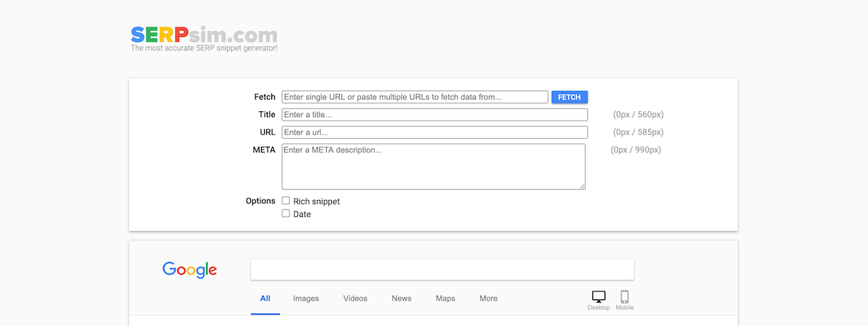Click the Rich snippet label text
Viewport: 868px width, 326px height.
point(316,202)
